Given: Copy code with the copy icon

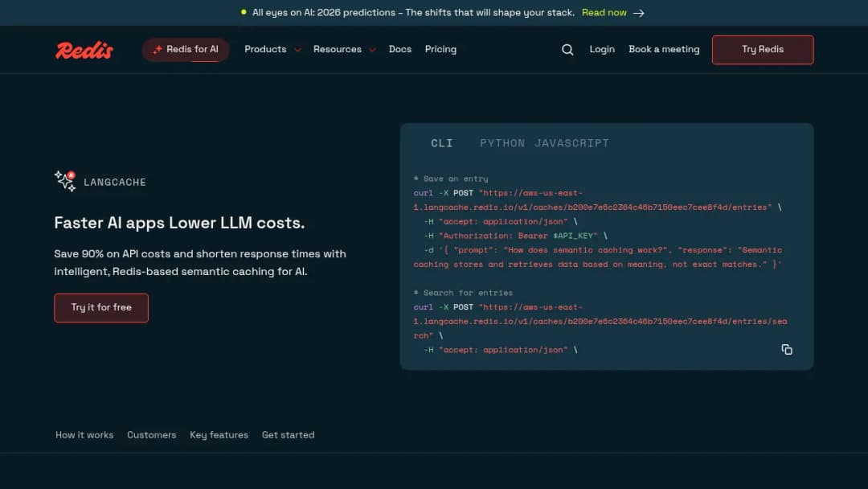Looking at the screenshot, I should [787, 349].
